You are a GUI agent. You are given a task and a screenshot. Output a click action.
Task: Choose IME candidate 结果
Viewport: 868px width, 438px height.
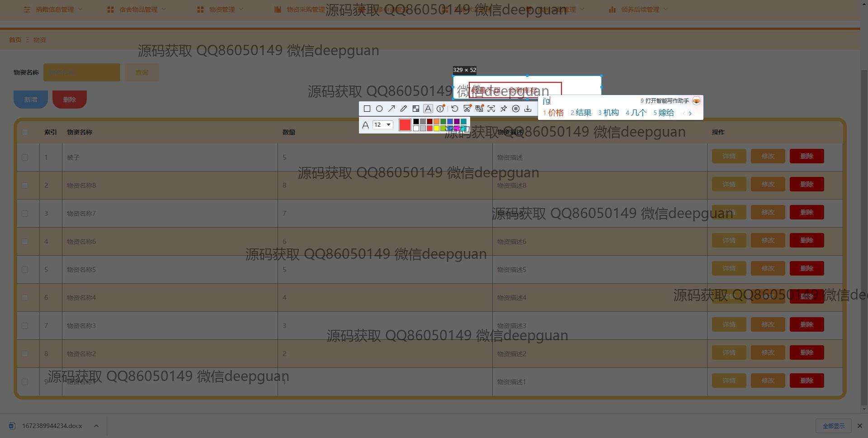(x=581, y=113)
